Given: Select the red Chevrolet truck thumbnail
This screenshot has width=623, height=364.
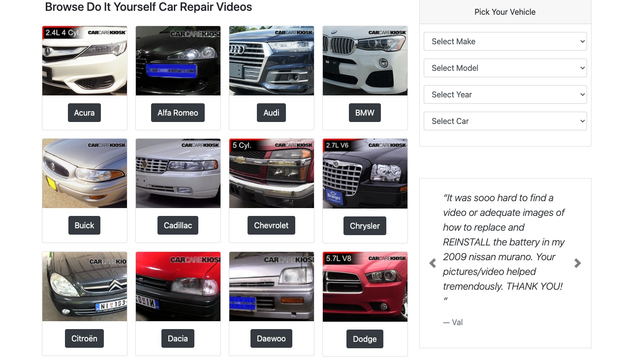Looking at the screenshot, I should [272, 173].
